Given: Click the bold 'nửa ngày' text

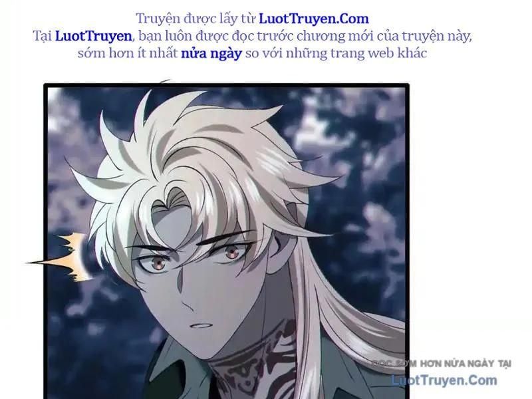Looking at the screenshot, I should pos(211,54).
